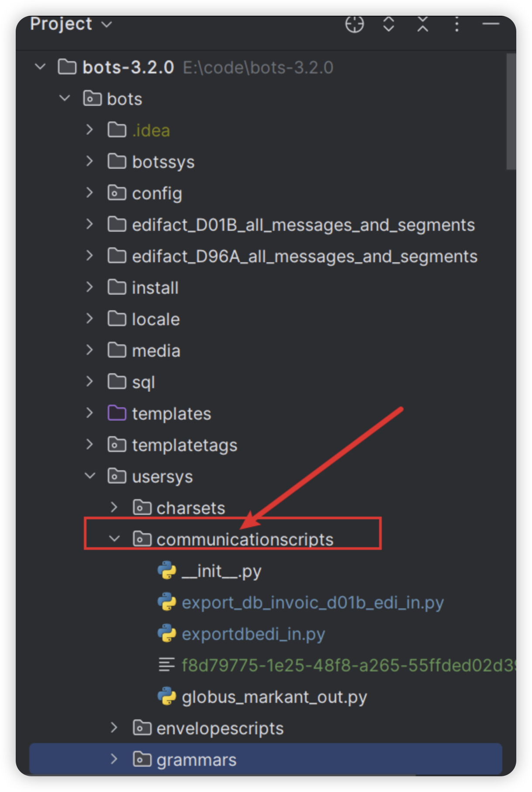532x792 pixels.
Task: Click the Python icon of __init__.py
Action: pyautogui.click(x=167, y=571)
